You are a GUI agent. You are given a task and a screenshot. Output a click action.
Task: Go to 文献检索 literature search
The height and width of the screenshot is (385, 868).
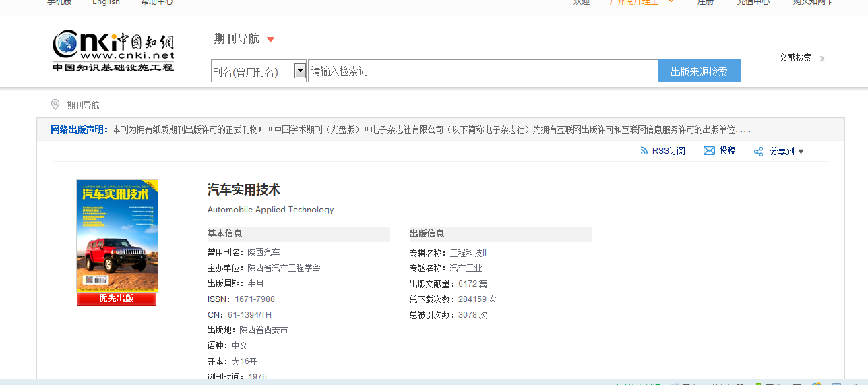(795, 58)
